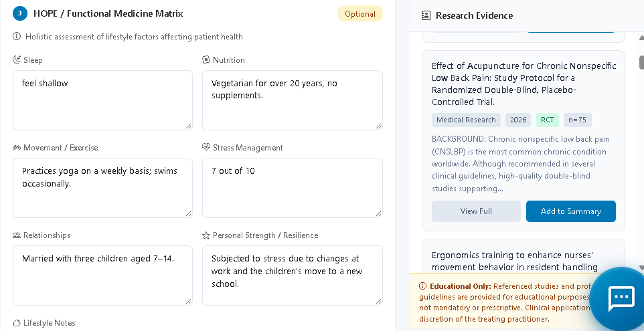Click the Lifestyle Notes home icon
644x331 pixels.
pyautogui.click(x=17, y=323)
